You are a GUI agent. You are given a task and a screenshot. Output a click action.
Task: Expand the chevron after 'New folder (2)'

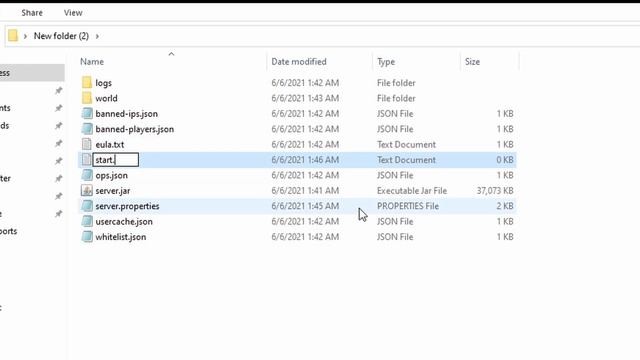click(x=97, y=36)
